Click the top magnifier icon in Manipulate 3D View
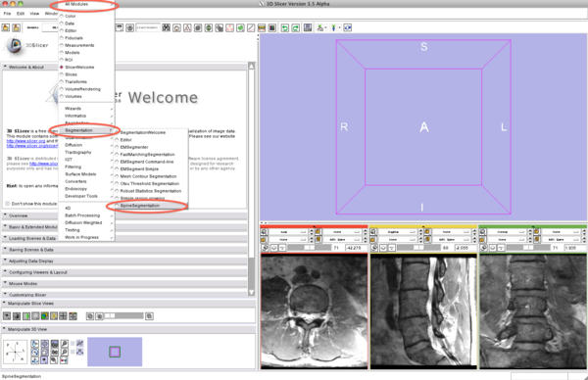The image size is (588, 380). click(64, 344)
